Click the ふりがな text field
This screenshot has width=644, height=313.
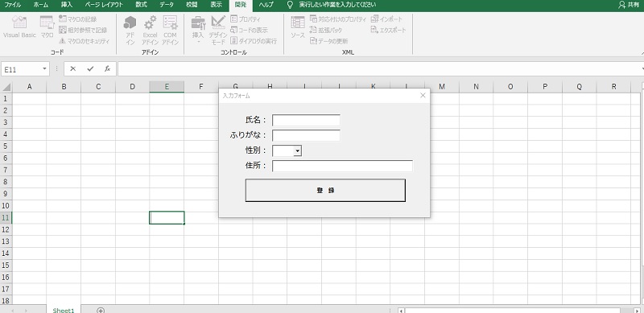(x=306, y=135)
